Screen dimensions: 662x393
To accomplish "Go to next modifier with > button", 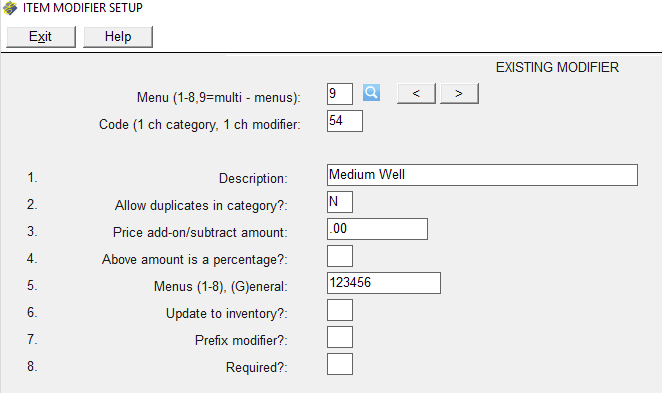I will [x=459, y=93].
